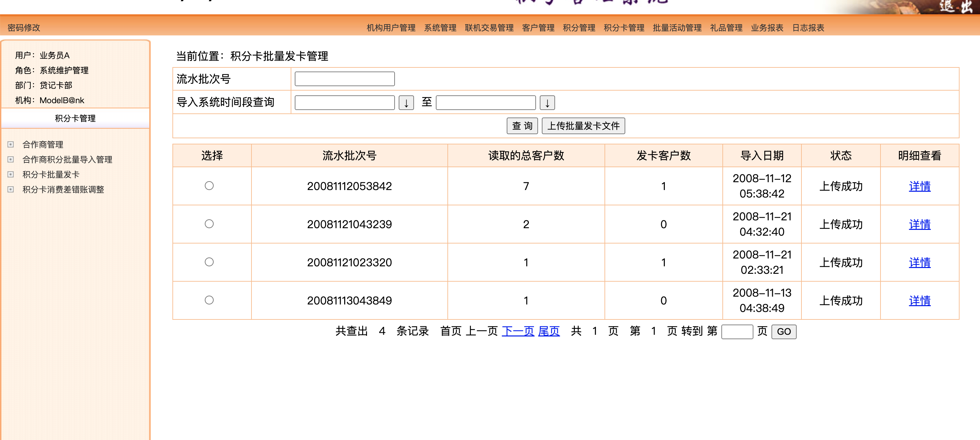The image size is (980, 440).
Task: Expand the 积分卡消费差错账调整 tree icon
Action: point(11,189)
